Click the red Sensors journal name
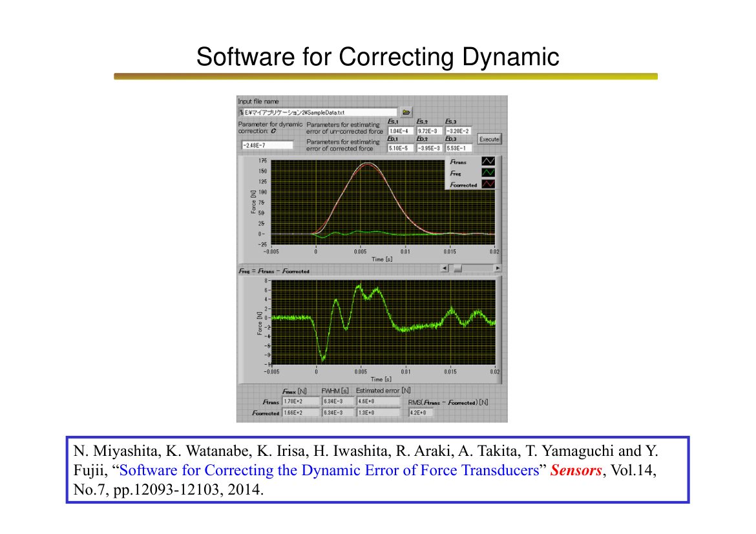The height and width of the screenshot is (534, 756). (576, 470)
